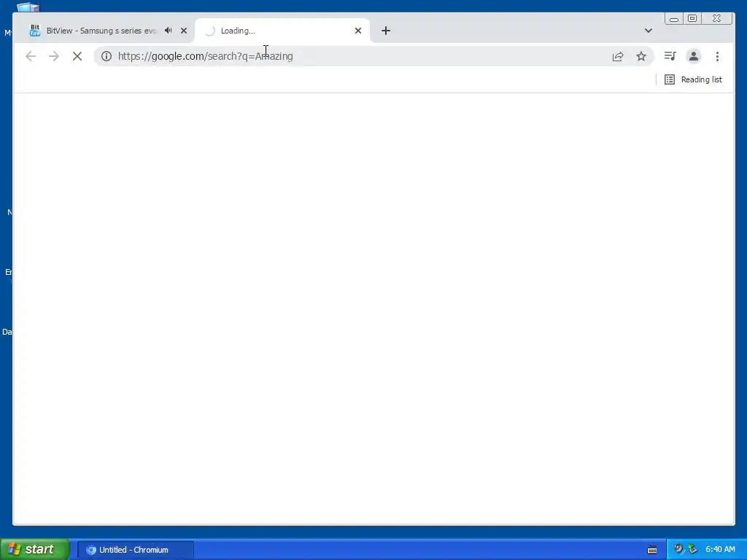747x560 pixels.
Task: Click the BitView tab favicon
Action: [x=35, y=31]
